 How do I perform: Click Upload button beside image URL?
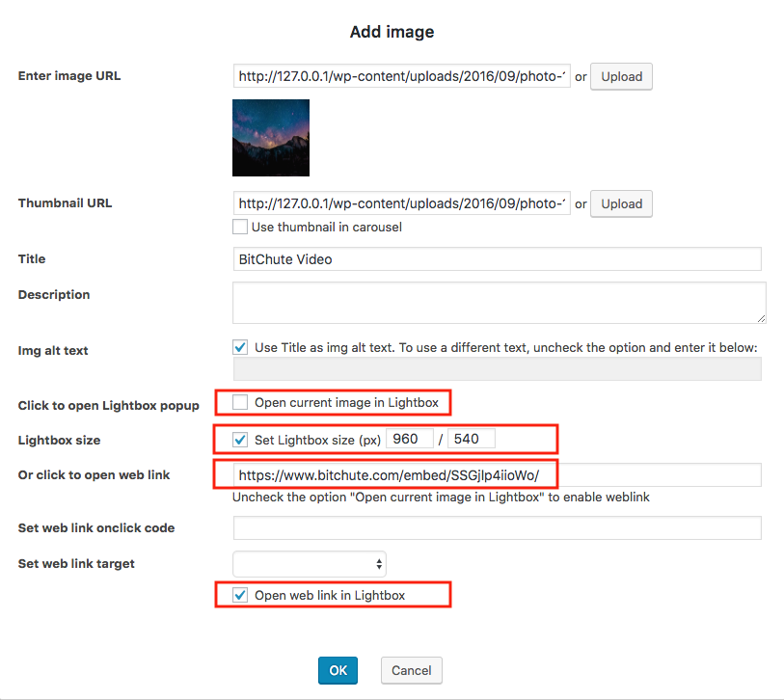pyautogui.click(x=621, y=77)
